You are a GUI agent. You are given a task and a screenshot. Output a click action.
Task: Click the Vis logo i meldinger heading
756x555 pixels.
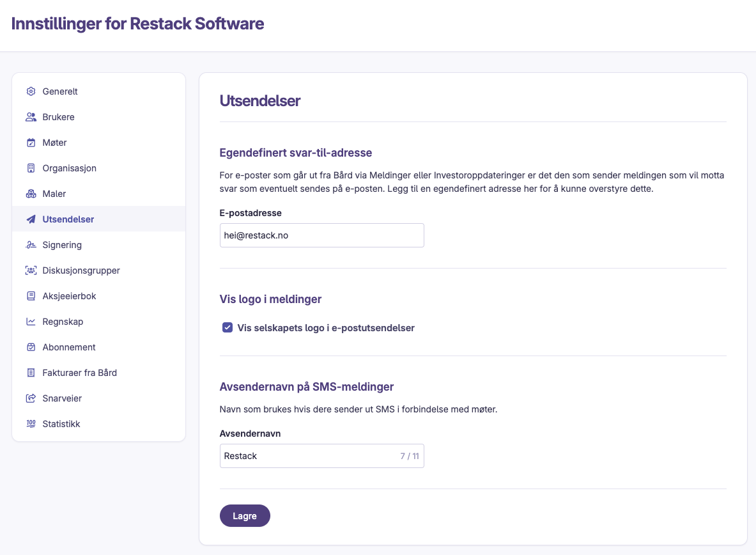coord(270,299)
